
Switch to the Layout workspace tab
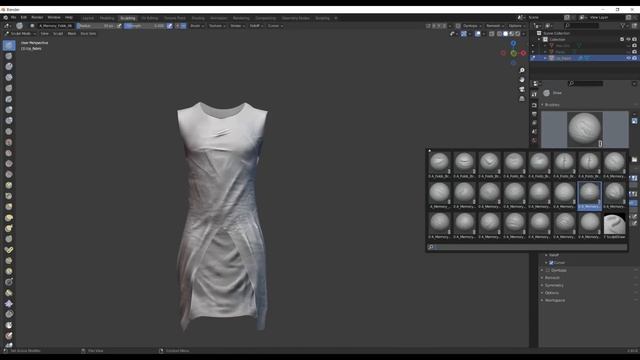click(x=88, y=18)
